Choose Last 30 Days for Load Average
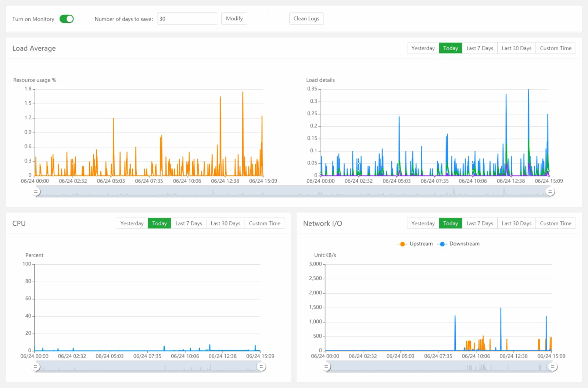 [x=516, y=48]
